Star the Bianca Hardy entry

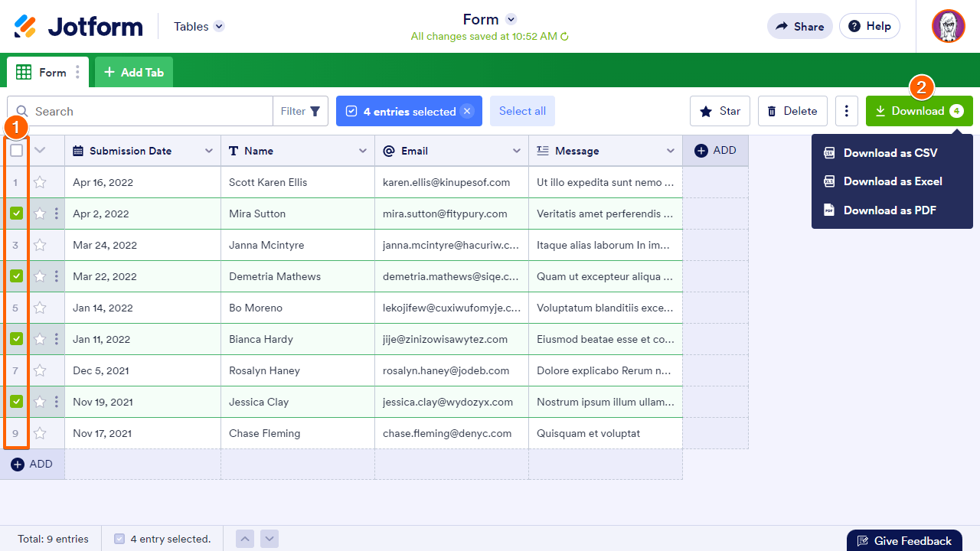(x=40, y=339)
